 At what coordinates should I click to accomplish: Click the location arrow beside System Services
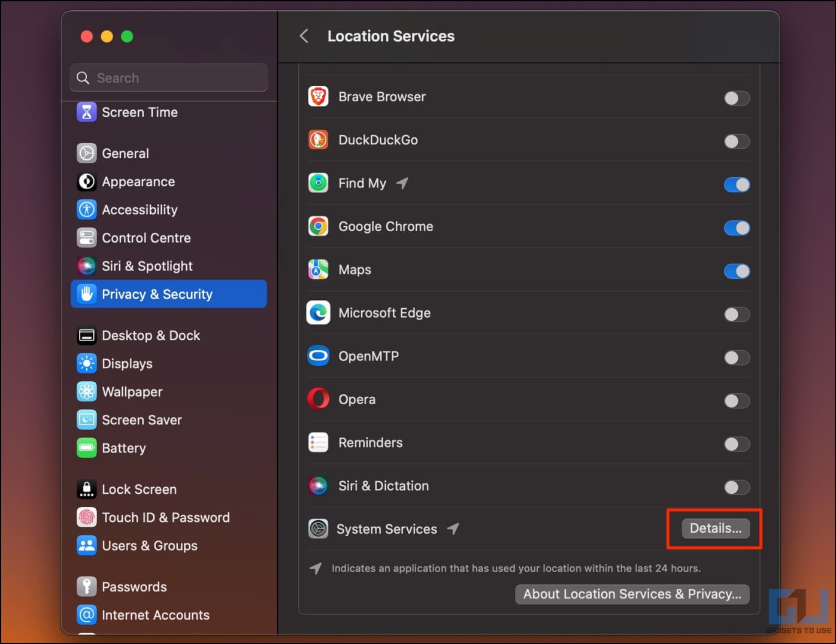[x=453, y=528]
